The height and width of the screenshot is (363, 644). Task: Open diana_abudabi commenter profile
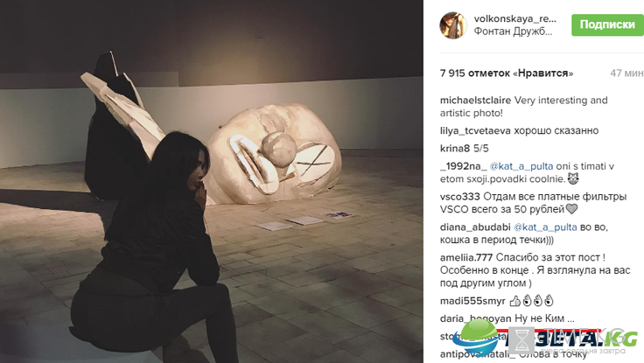[475, 227]
